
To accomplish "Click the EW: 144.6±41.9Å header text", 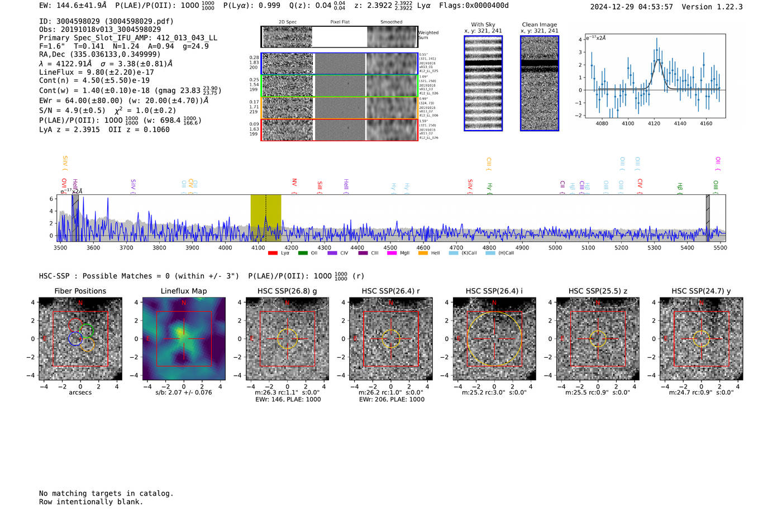I will 73,6.
